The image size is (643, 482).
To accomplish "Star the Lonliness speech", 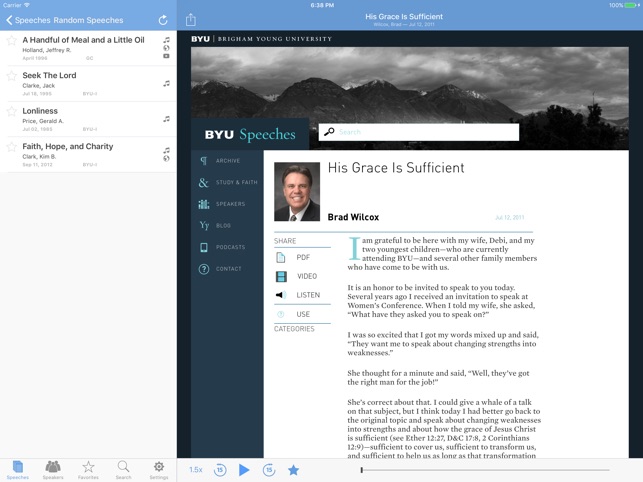I will (12, 111).
